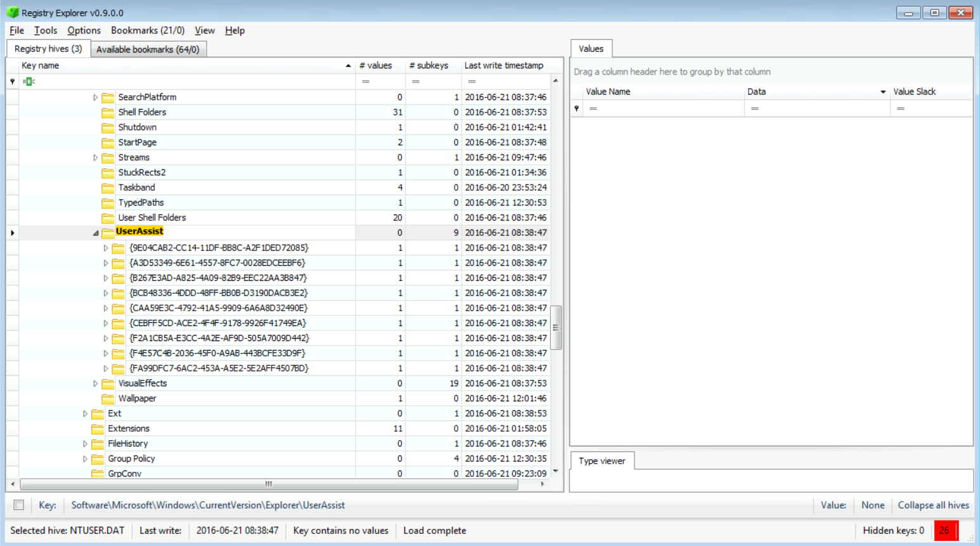Select the Extensions registry key row
Screen dimensions: 980x546
click(x=284, y=429)
